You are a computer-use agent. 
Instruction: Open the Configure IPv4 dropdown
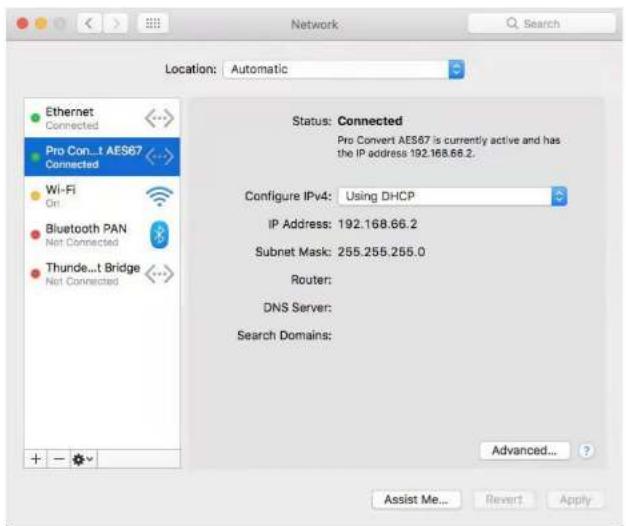(x=453, y=196)
